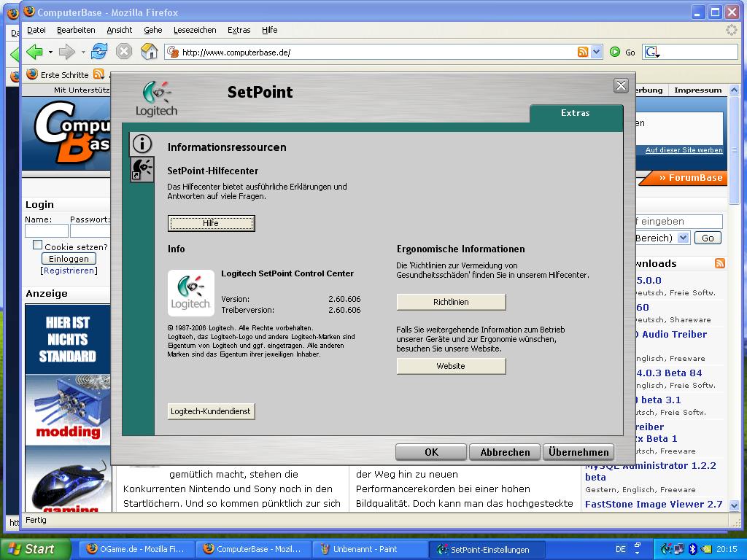The width and height of the screenshot is (747, 560).
Task: Click the Hilfe button in SetPoint
Action: tap(211, 223)
